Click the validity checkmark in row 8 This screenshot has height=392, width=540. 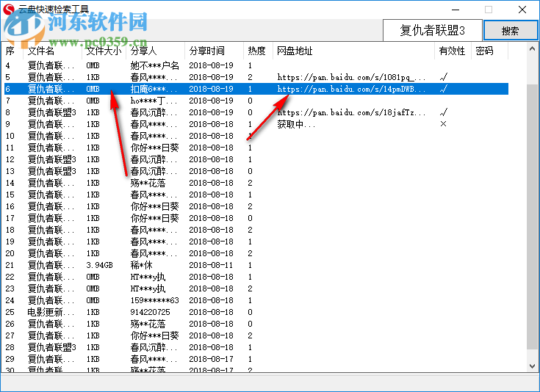[x=444, y=112]
